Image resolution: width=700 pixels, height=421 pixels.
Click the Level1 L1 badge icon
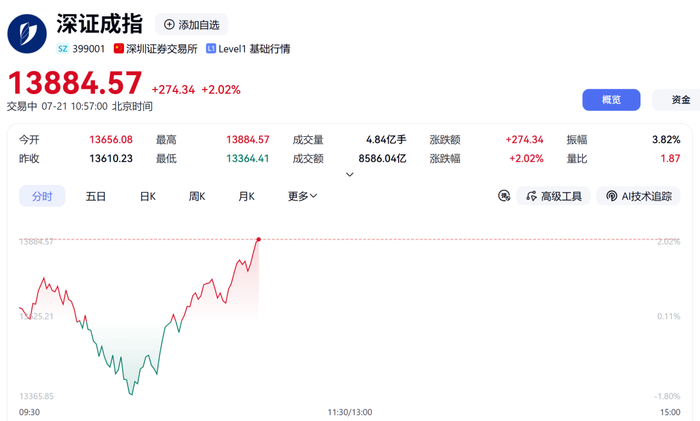click(211, 48)
